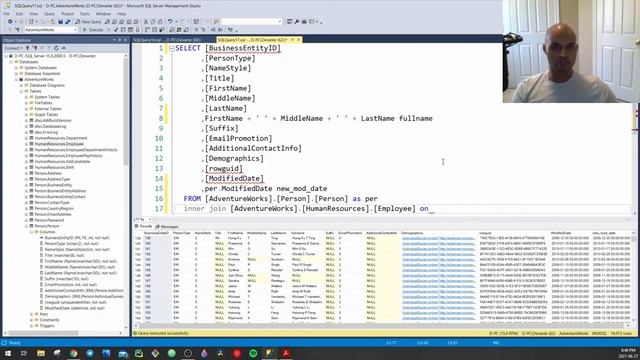Expand the Database Snapshots folder
Image resolution: width=640 pixels, height=360 pixels.
[x=16, y=73]
